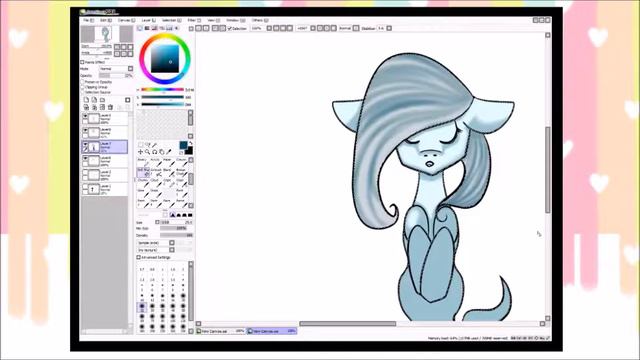Show the swatches panel icon
Viewport: 640px width, 360px height.
(169, 28)
